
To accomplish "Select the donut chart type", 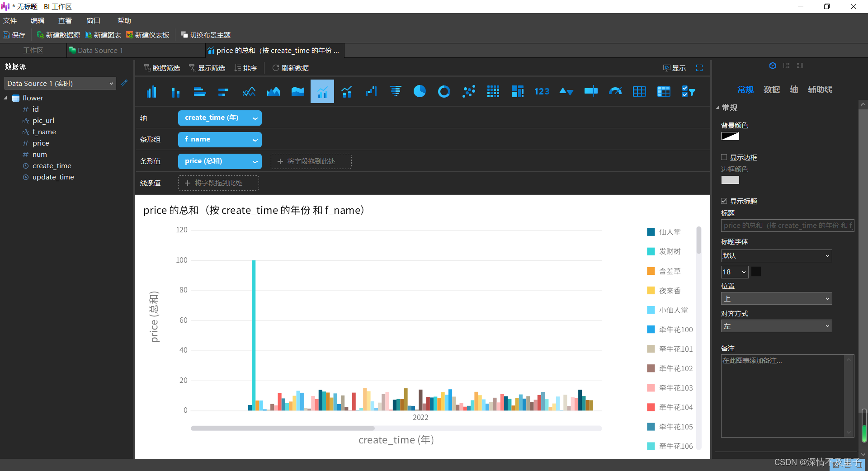I will (444, 92).
